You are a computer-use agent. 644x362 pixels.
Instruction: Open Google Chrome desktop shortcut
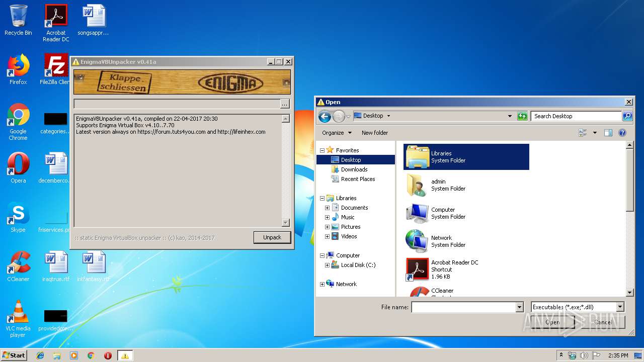pos(18,122)
